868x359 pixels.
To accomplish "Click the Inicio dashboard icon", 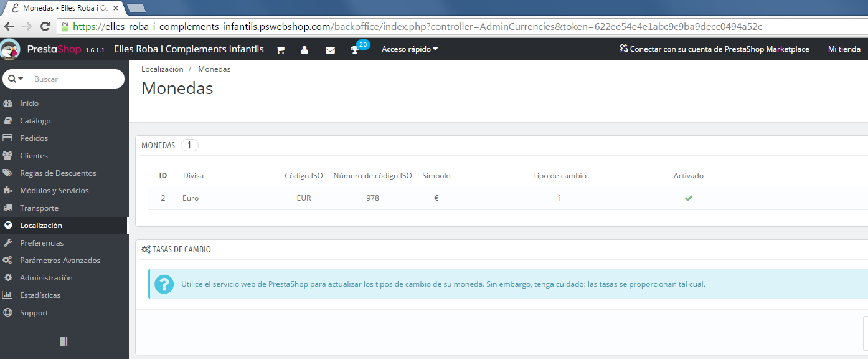I will (7, 103).
